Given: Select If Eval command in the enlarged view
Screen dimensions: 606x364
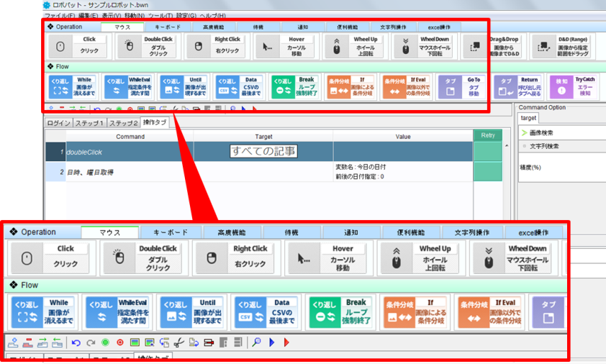Looking at the screenshot, I should [489, 312].
